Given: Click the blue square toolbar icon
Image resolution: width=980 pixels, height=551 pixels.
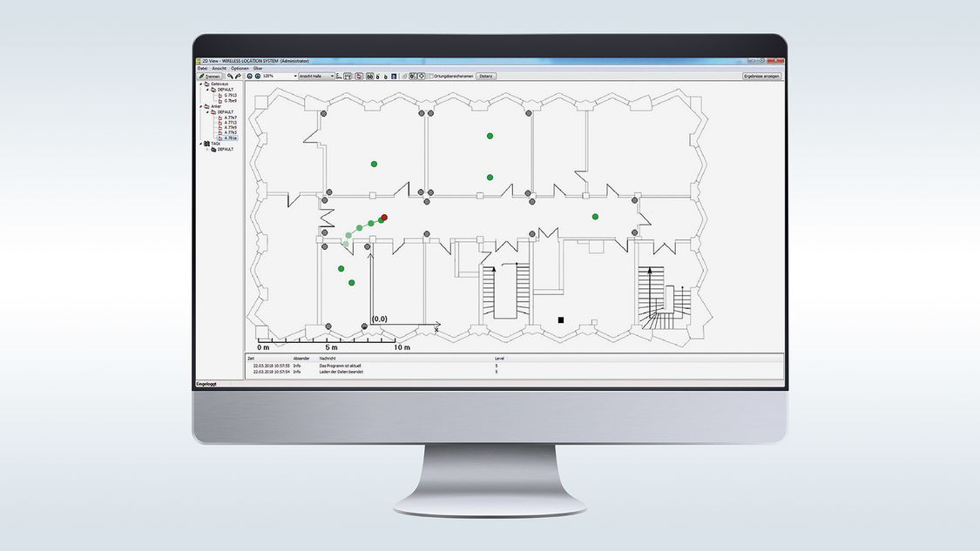Looking at the screenshot, I should (x=394, y=77).
